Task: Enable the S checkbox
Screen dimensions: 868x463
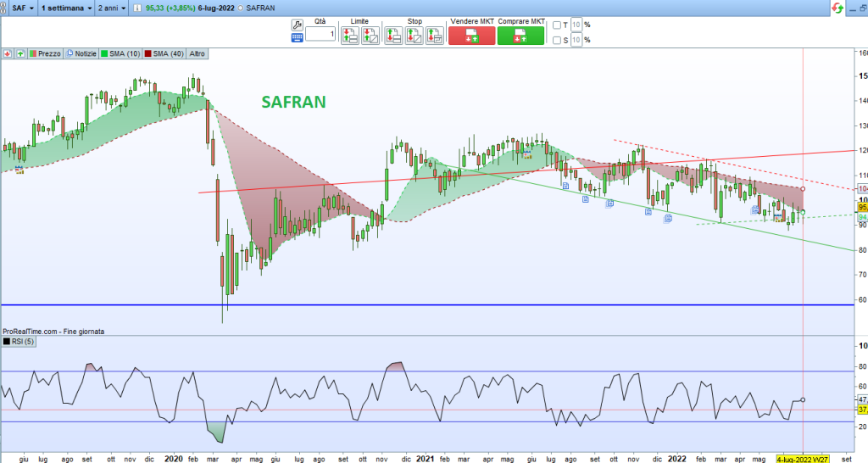Action: click(x=557, y=40)
